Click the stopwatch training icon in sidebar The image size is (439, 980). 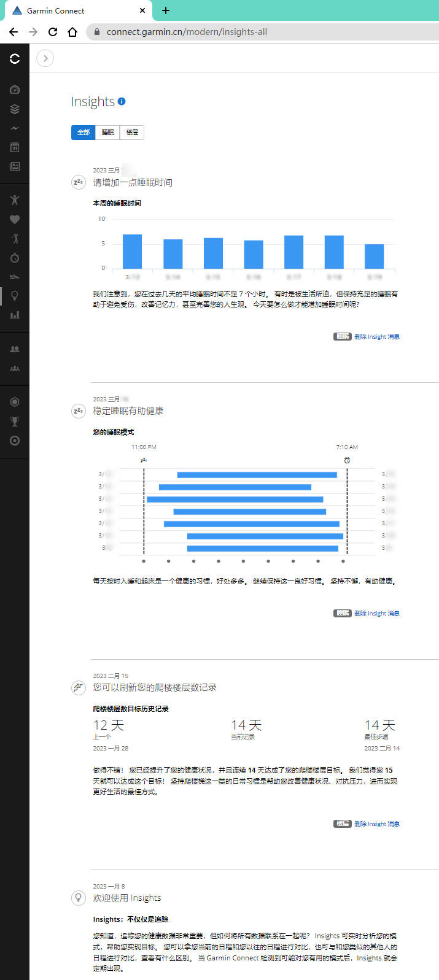tap(15, 258)
